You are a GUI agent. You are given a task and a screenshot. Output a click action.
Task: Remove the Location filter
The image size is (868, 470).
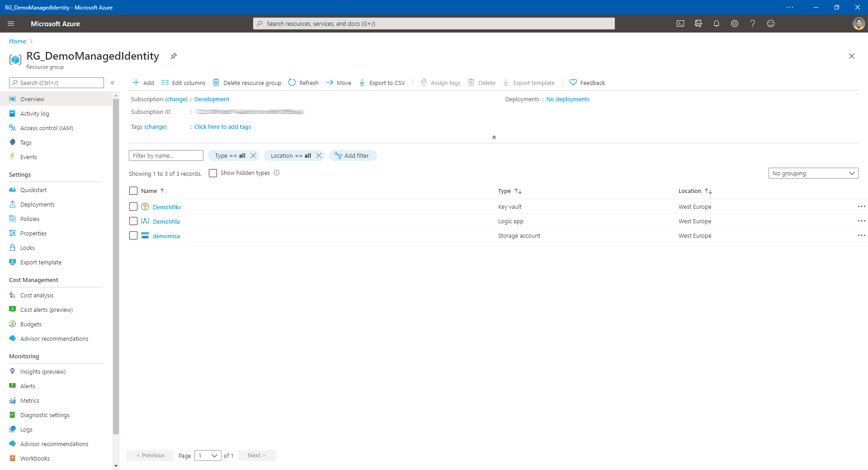(x=319, y=155)
